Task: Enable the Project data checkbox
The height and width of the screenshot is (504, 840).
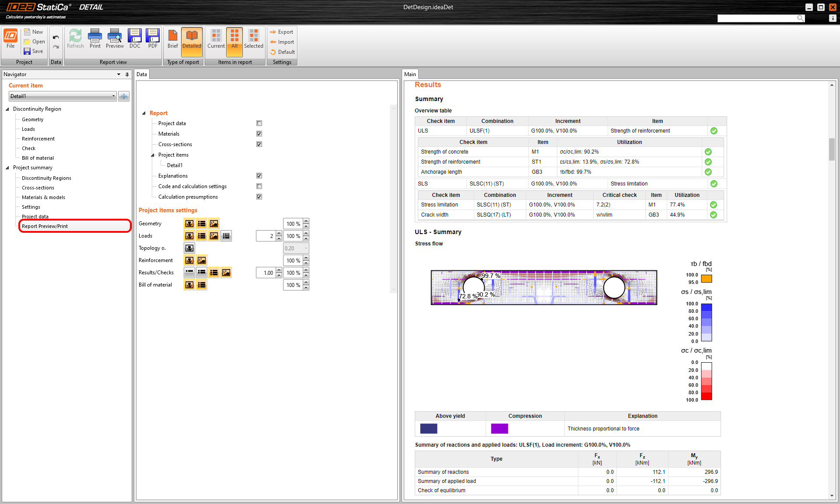Action: pos(259,123)
